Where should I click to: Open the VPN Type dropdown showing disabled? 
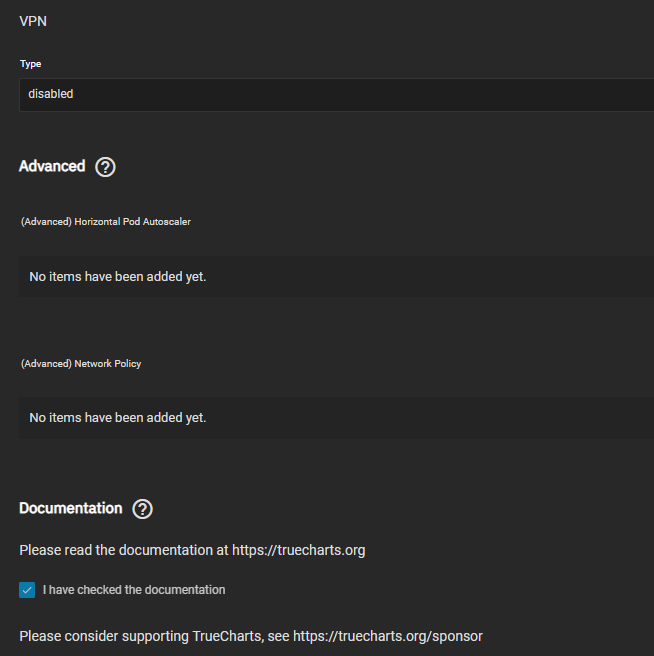[336, 94]
